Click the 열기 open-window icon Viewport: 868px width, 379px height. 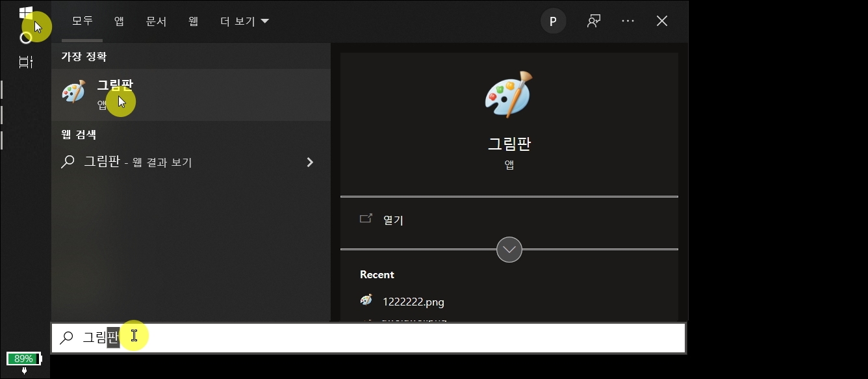point(366,218)
